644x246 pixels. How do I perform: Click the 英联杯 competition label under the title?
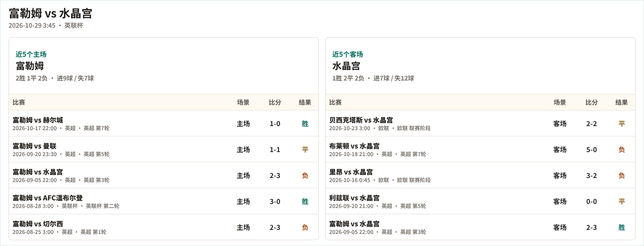click(74, 25)
